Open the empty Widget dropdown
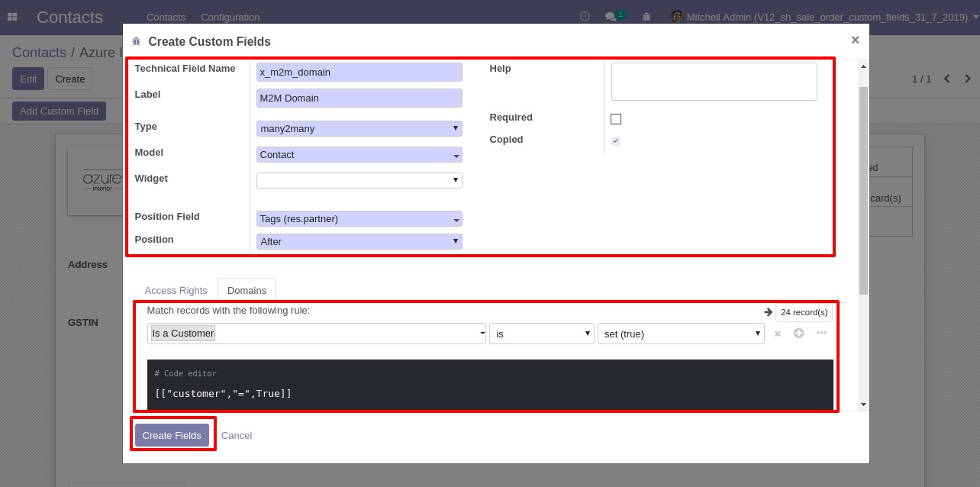 (x=359, y=180)
